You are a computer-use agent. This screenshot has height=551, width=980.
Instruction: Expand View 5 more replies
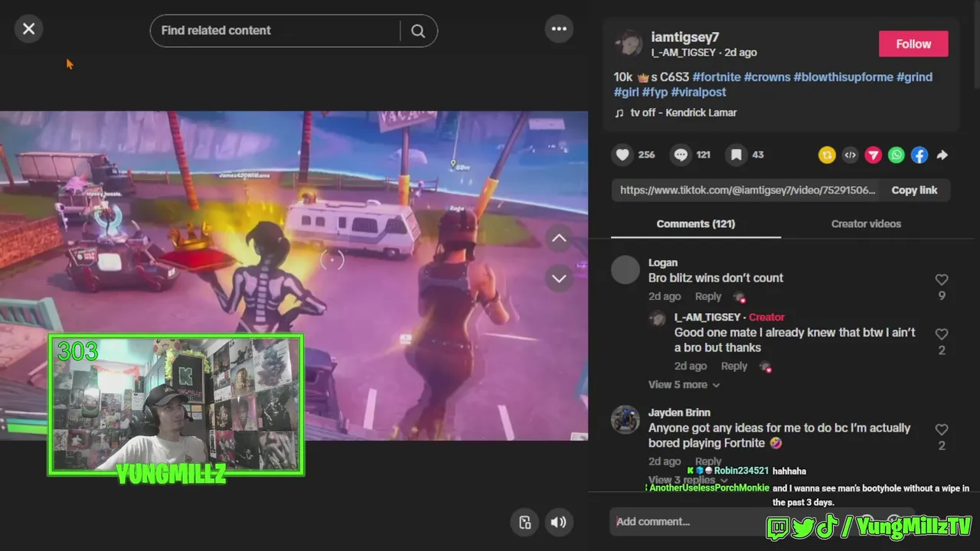coord(684,384)
